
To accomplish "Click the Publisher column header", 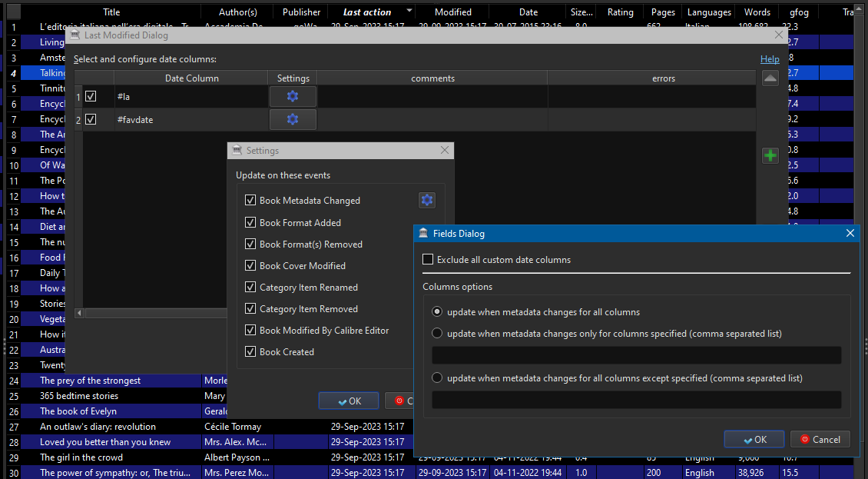I will [301, 12].
